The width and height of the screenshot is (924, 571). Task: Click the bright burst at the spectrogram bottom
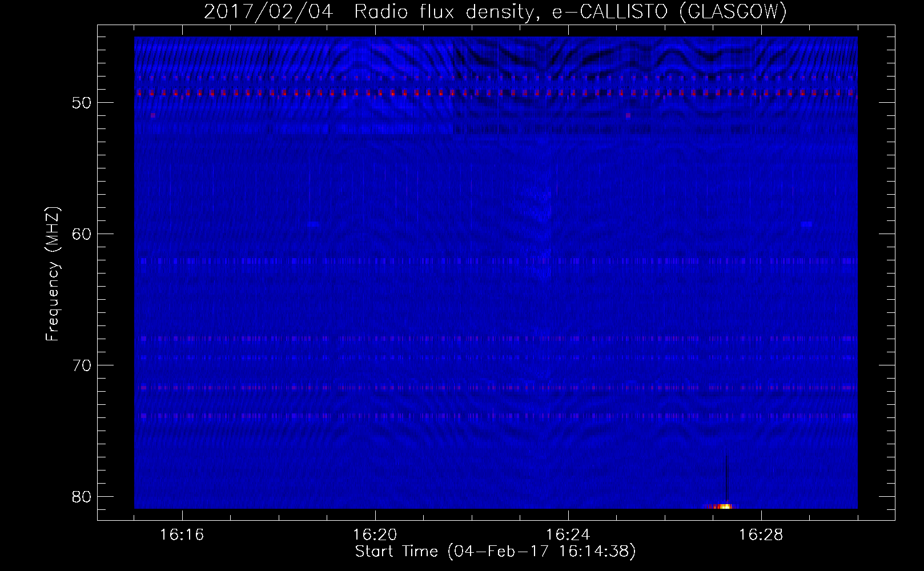click(x=722, y=506)
